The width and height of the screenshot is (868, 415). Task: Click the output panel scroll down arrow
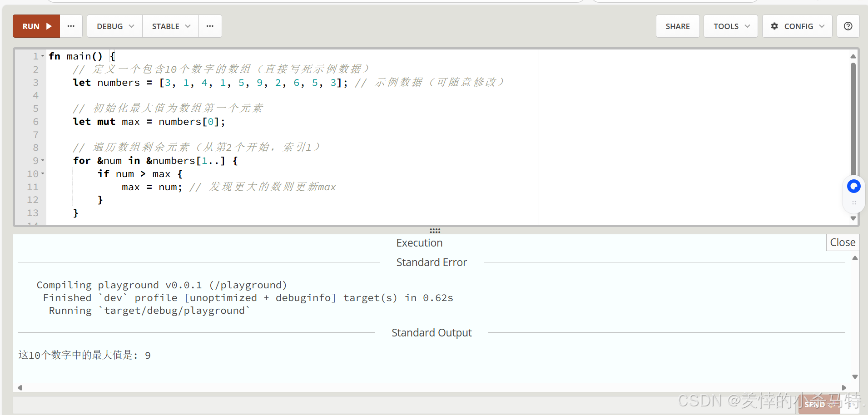[855, 377]
